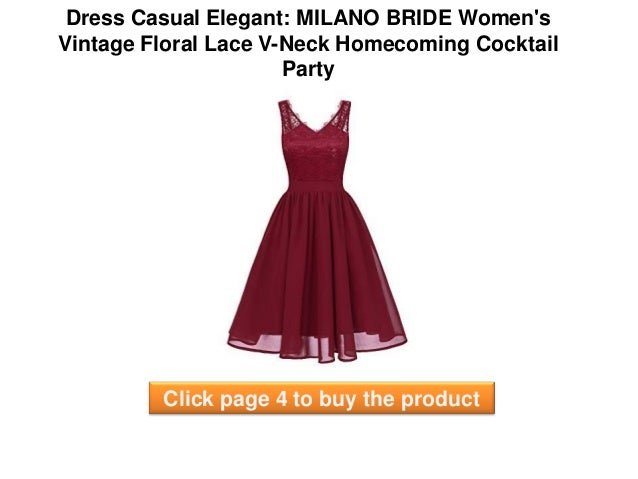638x479 pixels.
Task: Click the "V-Neck" word in the heading
Action: pyautogui.click(x=294, y=44)
